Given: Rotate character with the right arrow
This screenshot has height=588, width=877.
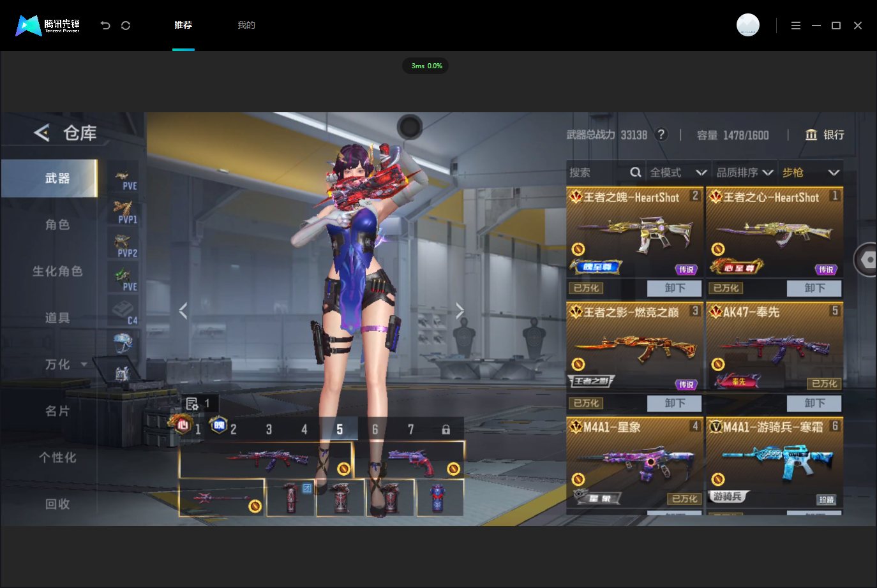Looking at the screenshot, I should point(460,311).
